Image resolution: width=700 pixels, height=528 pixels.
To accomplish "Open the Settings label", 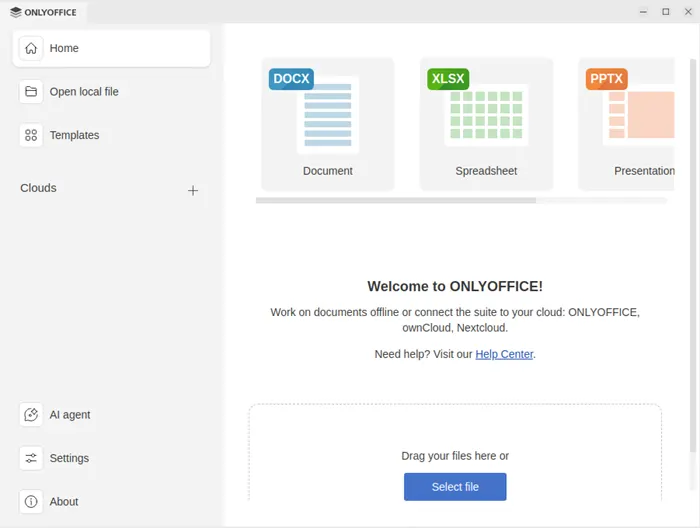I will [69, 458].
